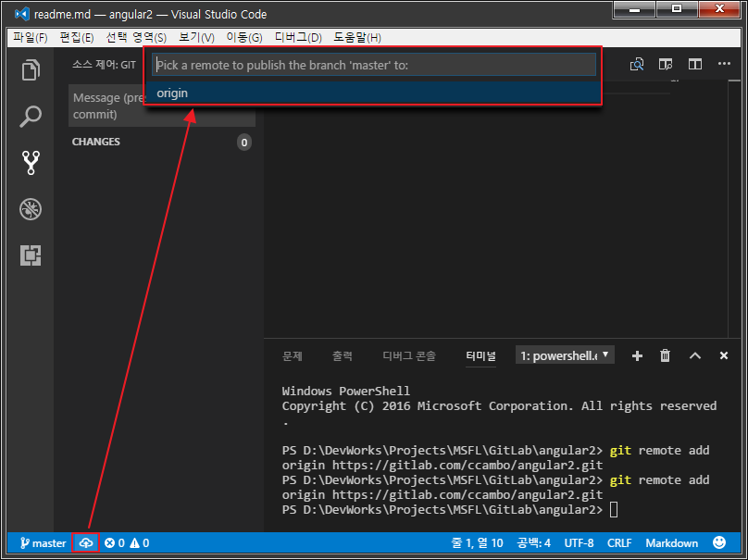Screen dimensions: 748x560
Task: Click the publish changes cloud icon
Action: pos(86,543)
